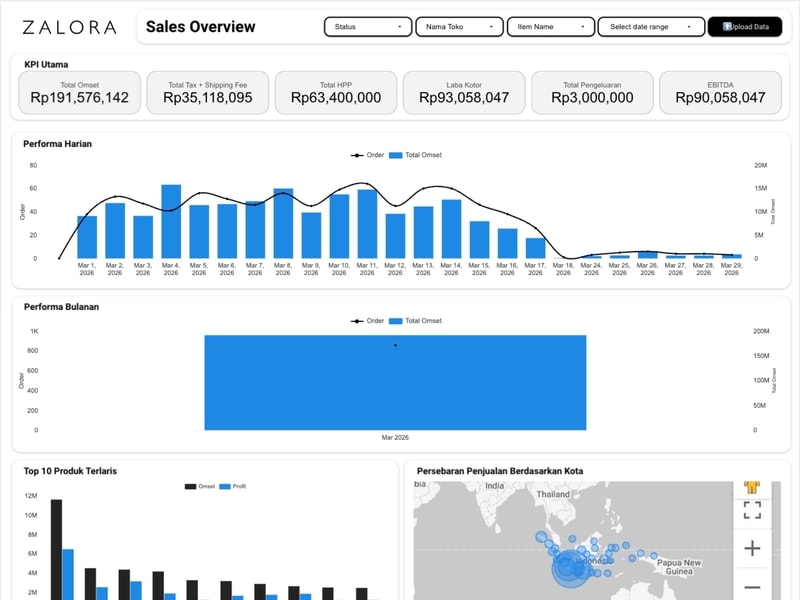Click the black Omset swatch in Top 10 legend
Image resolution: width=800 pixels, height=600 pixels.
(x=190, y=486)
